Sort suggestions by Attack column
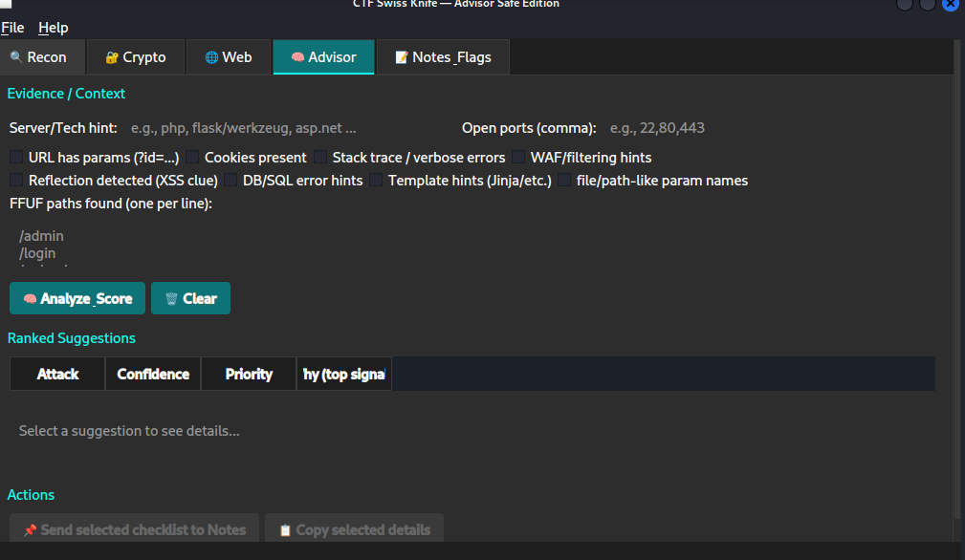 tap(57, 375)
